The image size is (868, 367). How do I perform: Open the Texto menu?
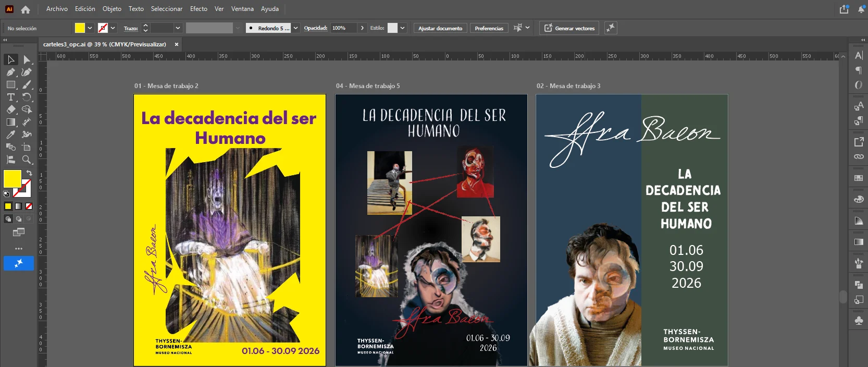point(136,9)
